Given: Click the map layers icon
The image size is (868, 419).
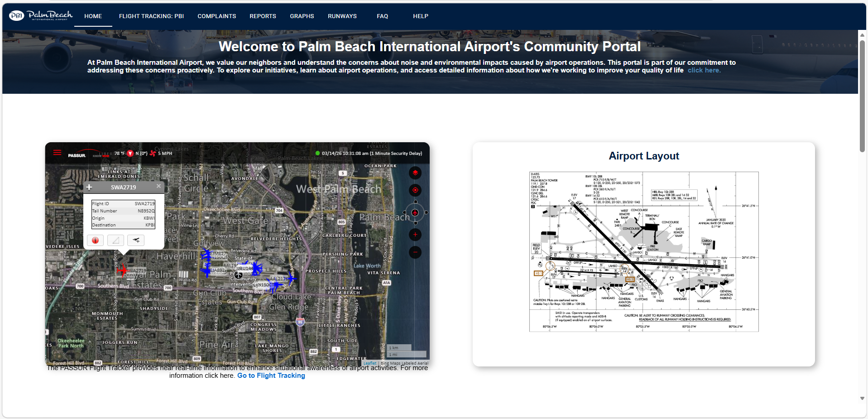Looking at the screenshot, I should coord(415,173).
